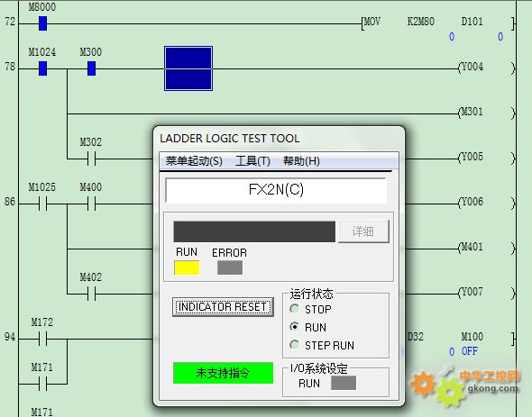Image resolution: width=532 pixels, height=417 pixels.
Task: Click the yellow RUN indicator light
Action: tap(187, 267)
